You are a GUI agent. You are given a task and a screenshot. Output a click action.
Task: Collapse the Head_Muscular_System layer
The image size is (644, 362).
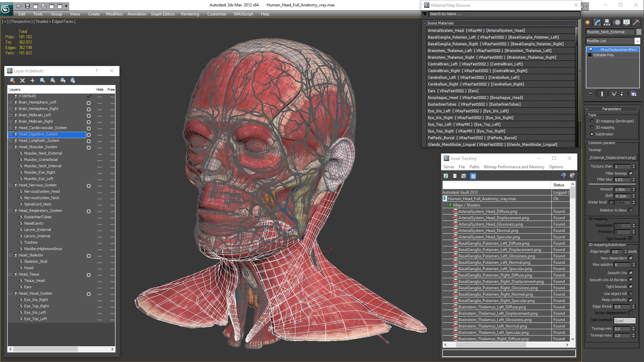(x=10, y=147)
